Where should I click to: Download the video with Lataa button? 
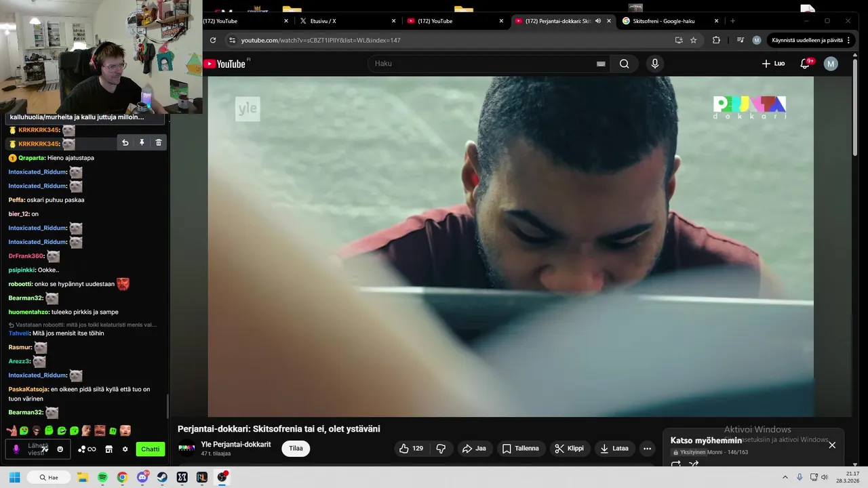(614, 449)
